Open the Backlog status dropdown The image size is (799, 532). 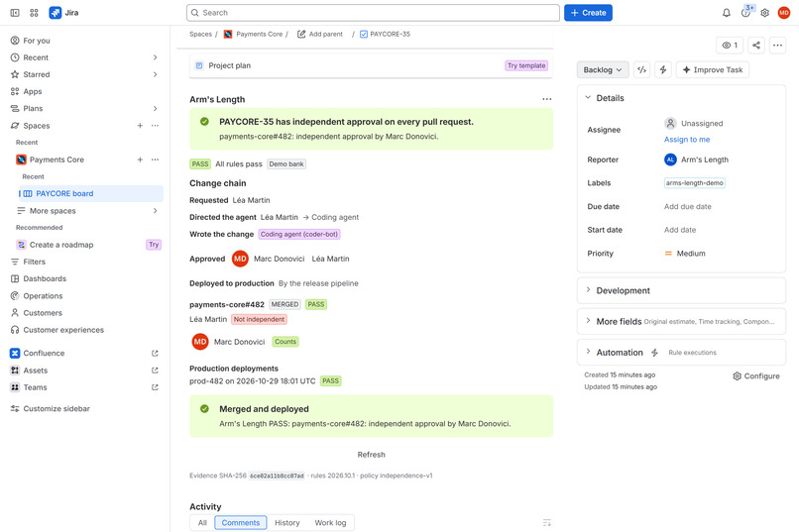tap(603, 69)
